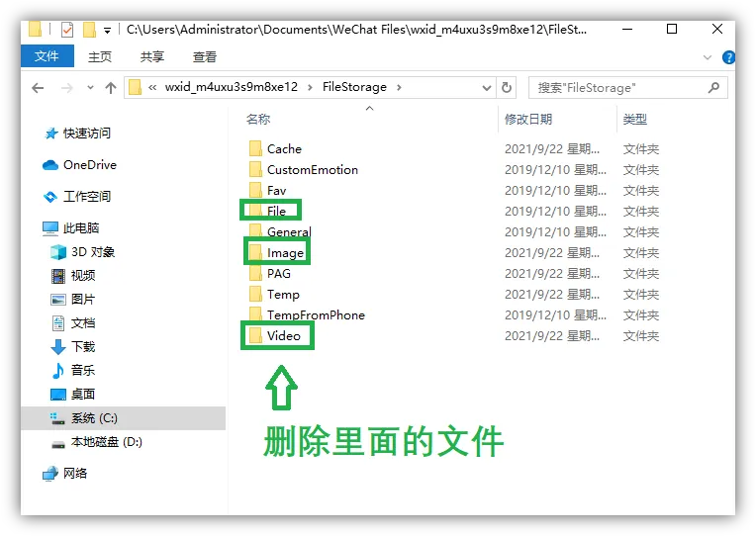Screen dimensions: 756x536
Task: Click wxid_m4uxu3s9m8xe12 in the breadcrumb
Action: pos(232,87)
